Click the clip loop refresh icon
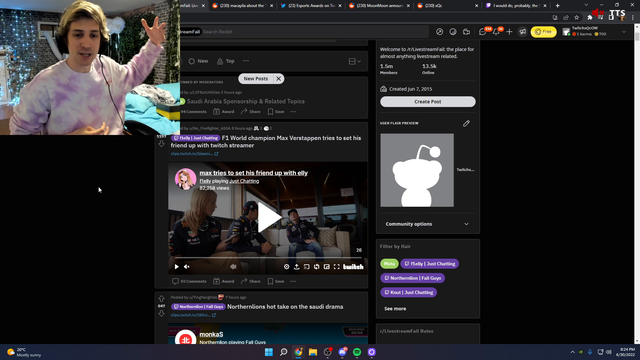This screenshot has width=640, height=360. 317,267
